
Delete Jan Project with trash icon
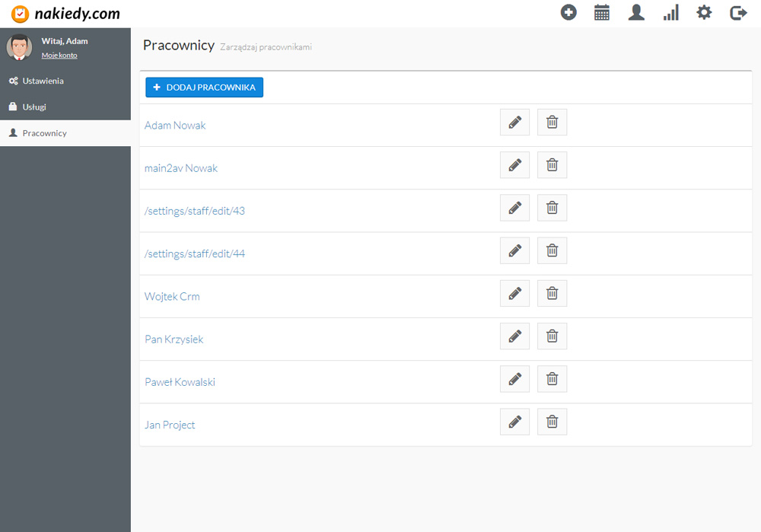(552, 422)
